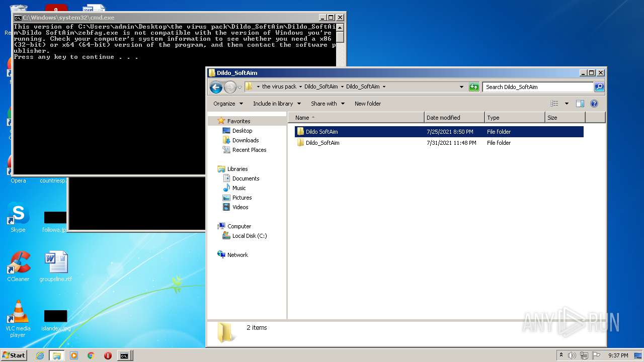Open Recent Places in the navigation pane
Viewport: 644px width, 362px height.
249,150
